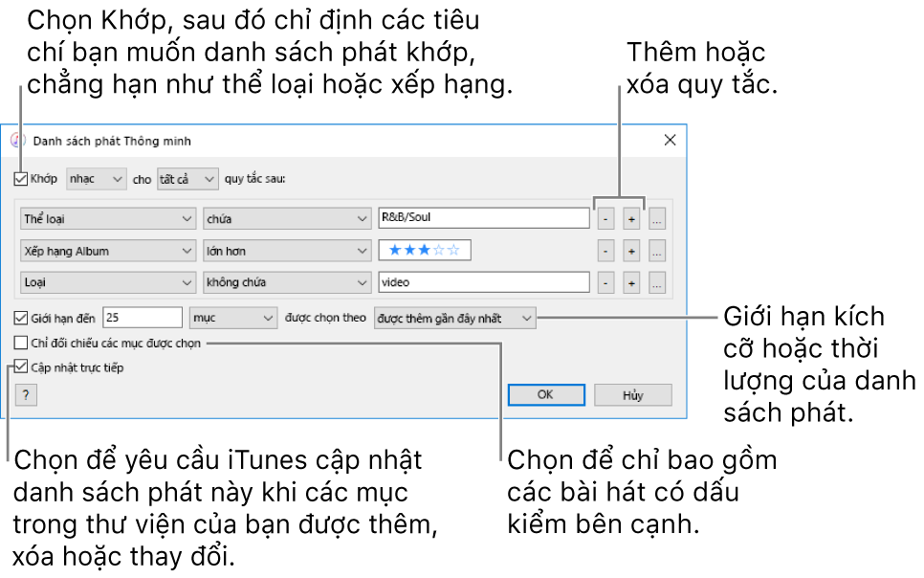Screen dimensions: 924x578
Task: Click the R&B/Soul text field
Action: pyautogui.click(x=484, y=217)
